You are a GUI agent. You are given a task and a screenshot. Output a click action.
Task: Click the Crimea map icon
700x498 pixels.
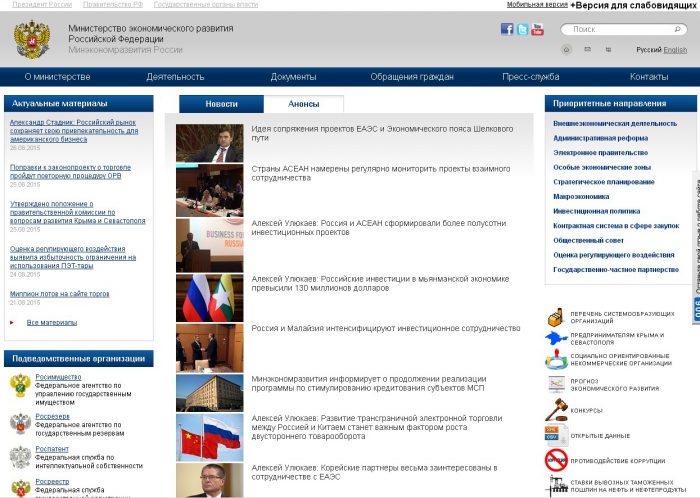(556, 338)
